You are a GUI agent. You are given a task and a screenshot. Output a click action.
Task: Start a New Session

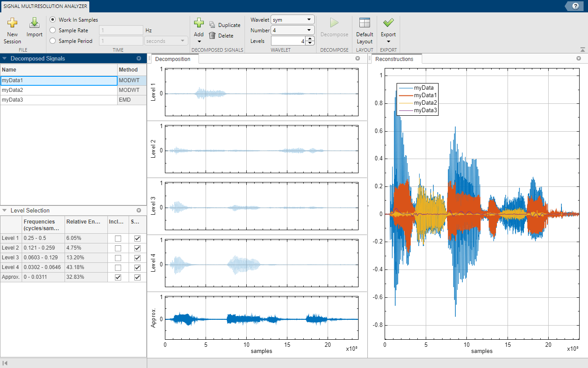[12, 30]
